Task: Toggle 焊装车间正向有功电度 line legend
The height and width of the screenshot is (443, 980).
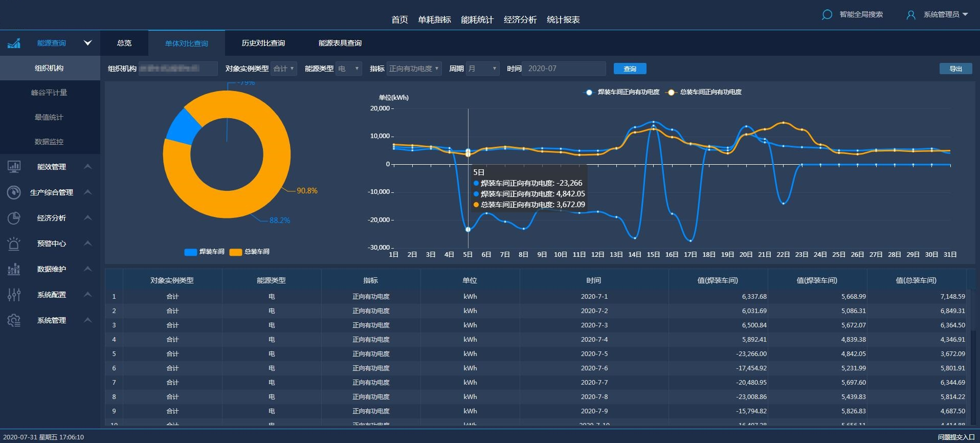Action: [x=622, y=92]
